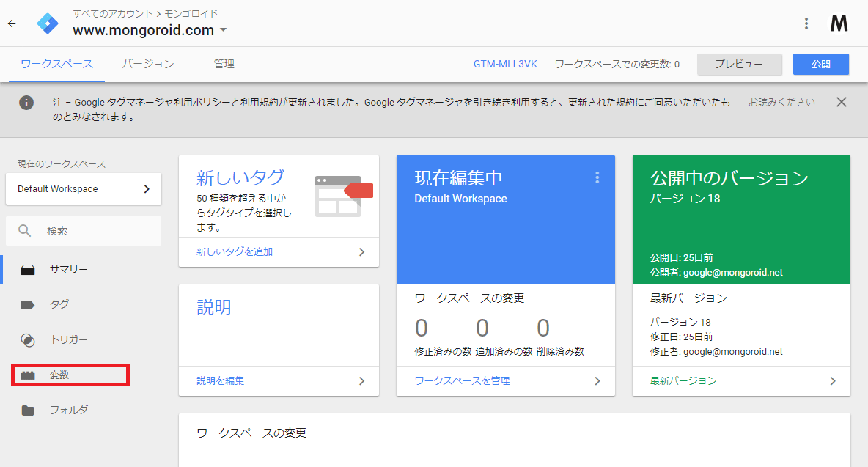Open the GTM-MLL3VK container ID link
Viewport: 868px width, 467px height.
pyautogui.click(x=505, y=65)
